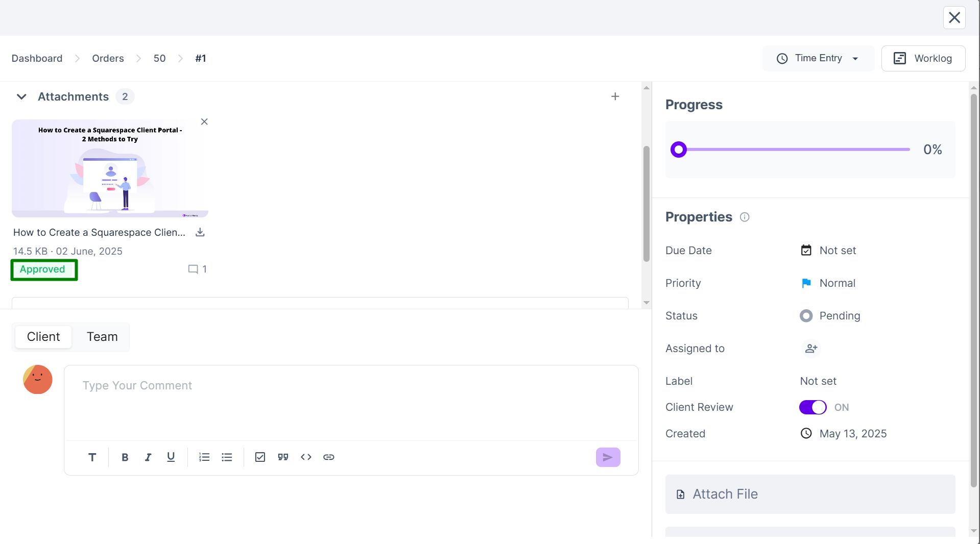
Task: Open the Worklog button
Action: (x=923, y=59)
